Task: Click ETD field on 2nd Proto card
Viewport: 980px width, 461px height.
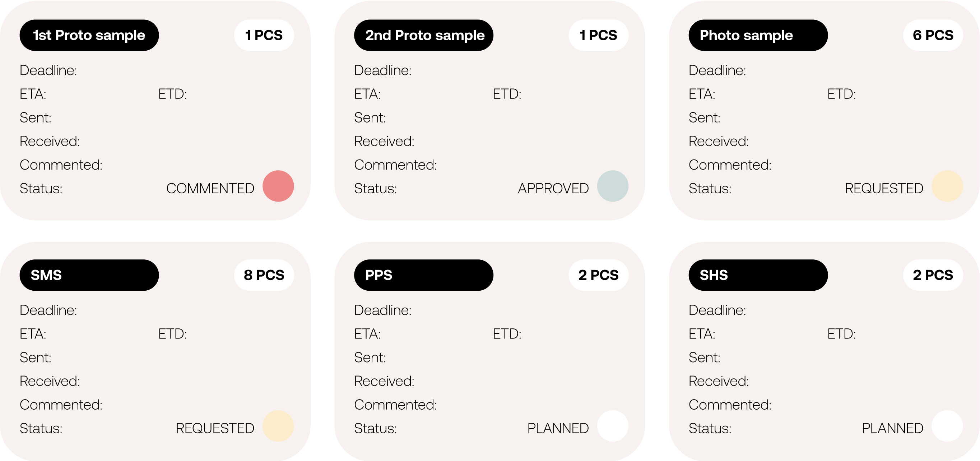Action: pos(507,94)
